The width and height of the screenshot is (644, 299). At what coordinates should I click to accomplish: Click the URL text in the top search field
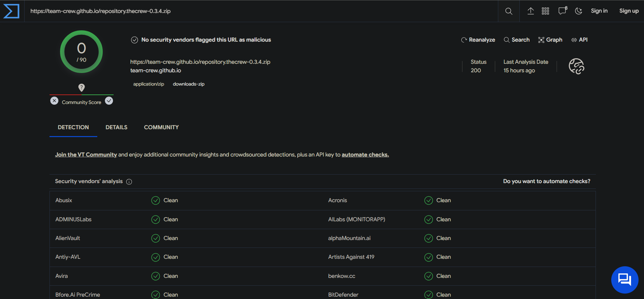[x=100, y=11]
